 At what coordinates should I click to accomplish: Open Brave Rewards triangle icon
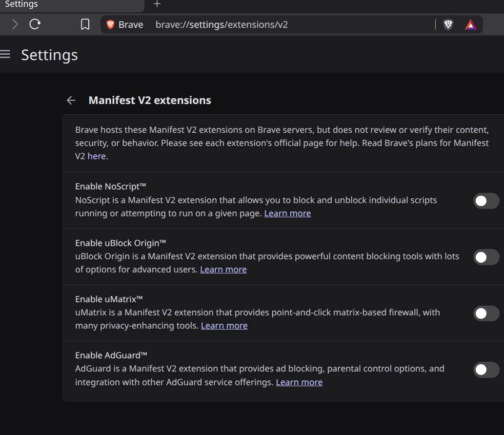(x=470, y=24)
